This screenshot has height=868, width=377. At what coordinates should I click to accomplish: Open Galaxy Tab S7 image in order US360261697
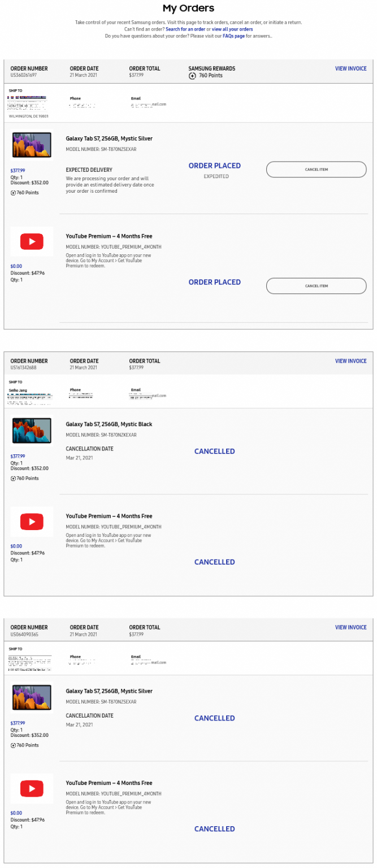pyautogui.click(x=32, y=145)
